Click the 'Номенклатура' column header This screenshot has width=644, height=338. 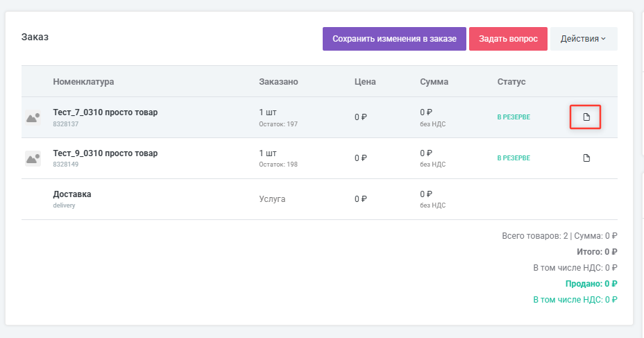[83, 82]
